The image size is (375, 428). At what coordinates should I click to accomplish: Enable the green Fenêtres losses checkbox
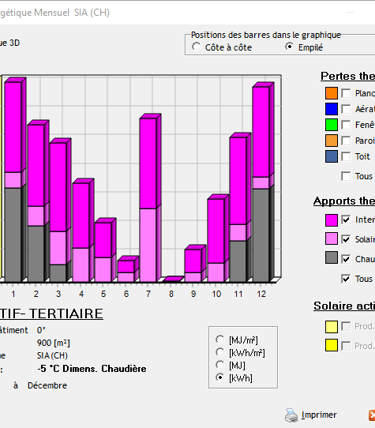[346, 125]
